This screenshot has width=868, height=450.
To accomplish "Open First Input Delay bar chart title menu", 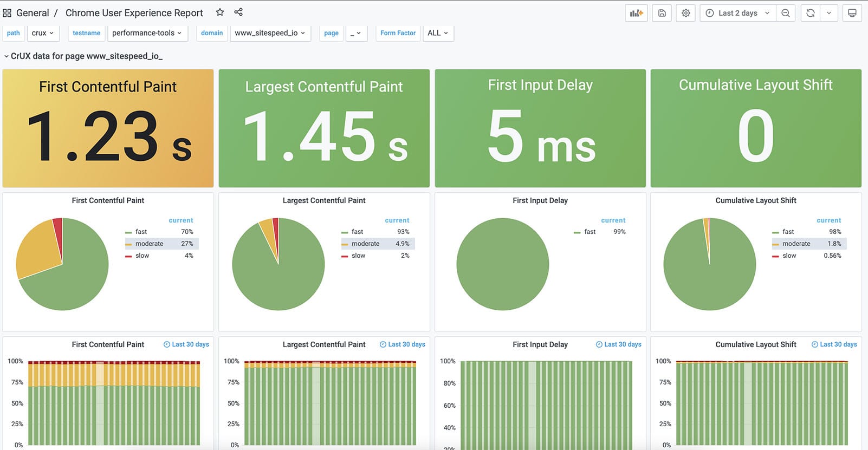I will point(540,344).
